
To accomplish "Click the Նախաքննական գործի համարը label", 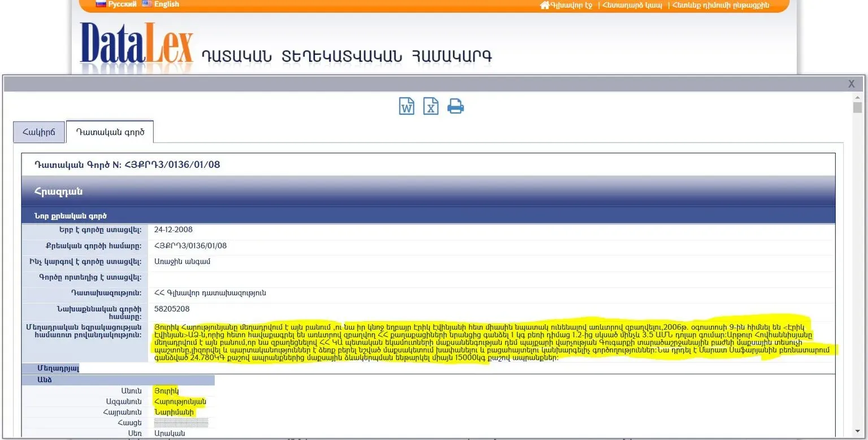I will 99,313.
